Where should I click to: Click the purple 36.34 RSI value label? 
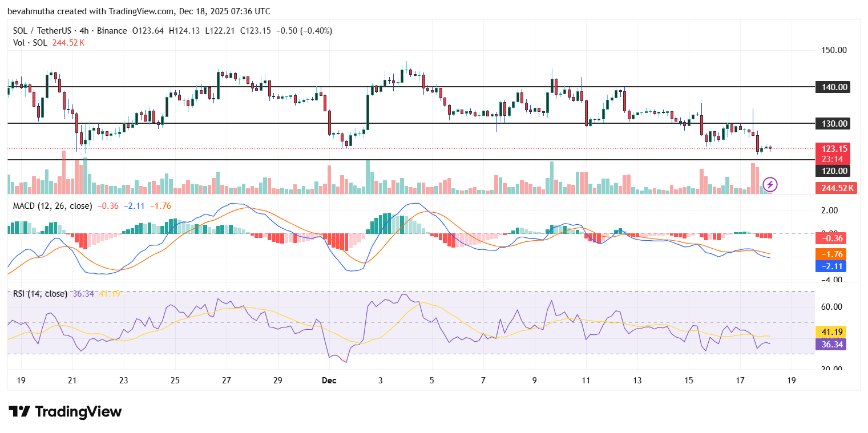(832, 344)
